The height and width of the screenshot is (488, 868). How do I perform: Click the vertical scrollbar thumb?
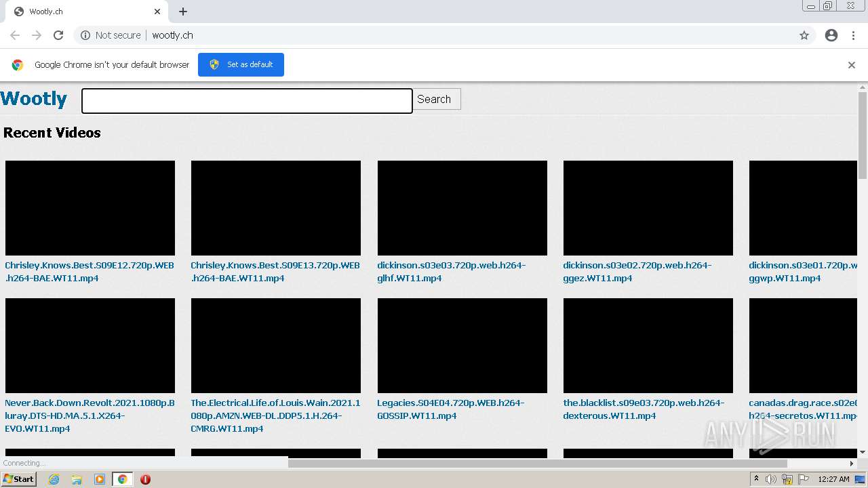coord(863,135)
